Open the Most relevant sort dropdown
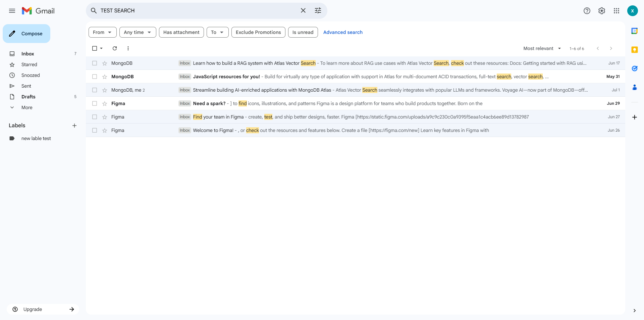The image size is (644, 320). coord(542,48)
